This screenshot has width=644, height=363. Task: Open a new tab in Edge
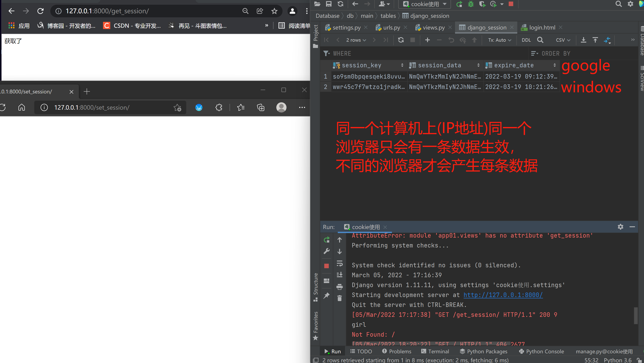(x=87, y=92)
